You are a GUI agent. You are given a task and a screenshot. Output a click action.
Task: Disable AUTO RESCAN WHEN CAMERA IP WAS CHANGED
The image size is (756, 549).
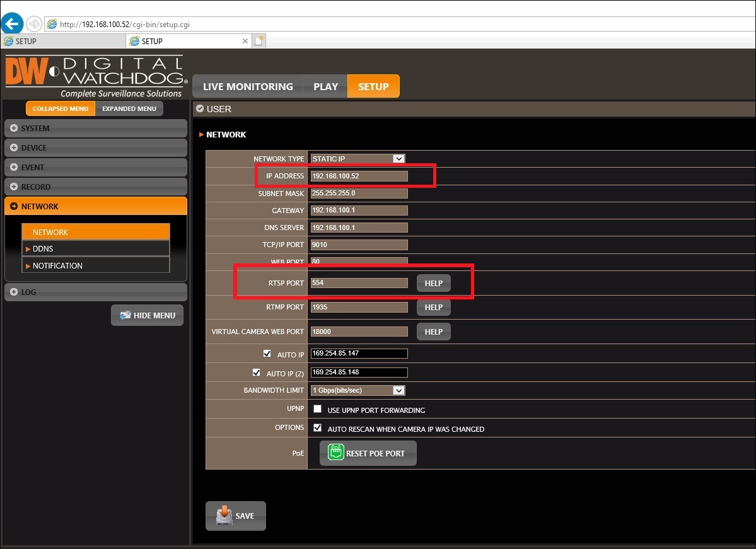click(317, 428)
